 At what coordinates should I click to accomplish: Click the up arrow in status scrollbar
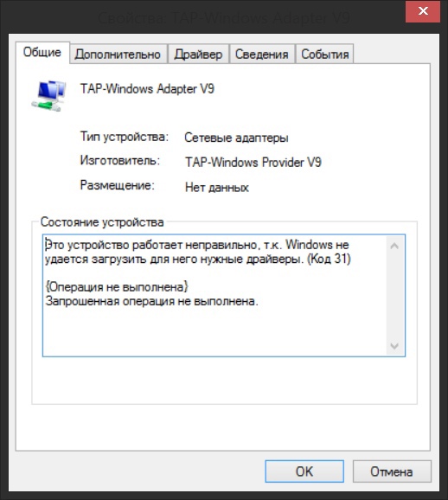[x=394, y=246]
